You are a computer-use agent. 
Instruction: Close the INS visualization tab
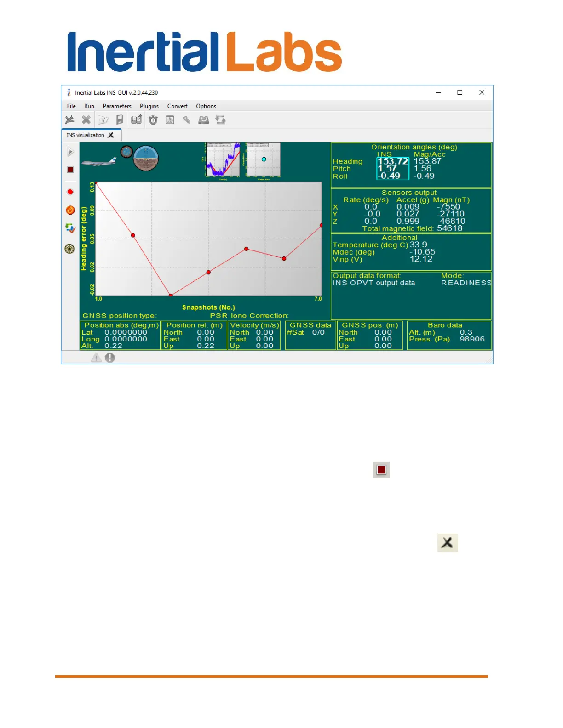point(110,135)
